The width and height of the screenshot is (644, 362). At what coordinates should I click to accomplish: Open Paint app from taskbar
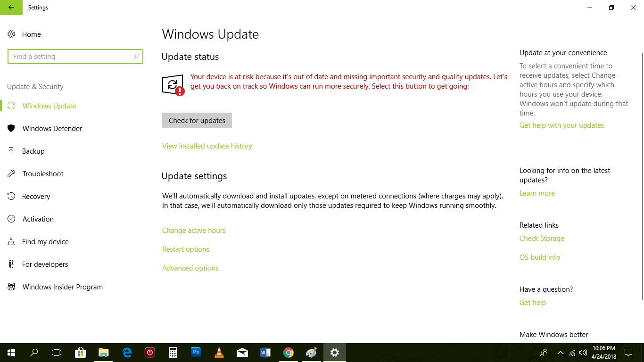pos(312,353)
